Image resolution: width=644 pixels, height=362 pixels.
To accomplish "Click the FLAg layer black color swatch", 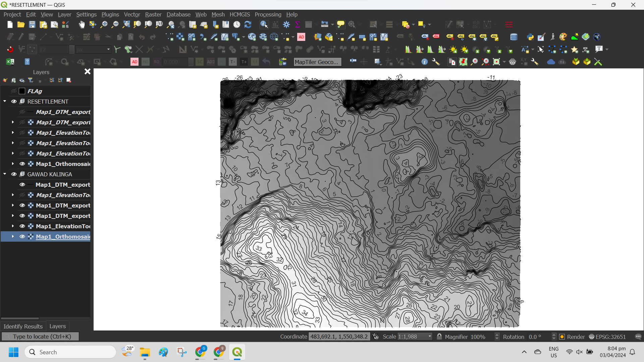I will pyautogui.click(x=22, y=91).
